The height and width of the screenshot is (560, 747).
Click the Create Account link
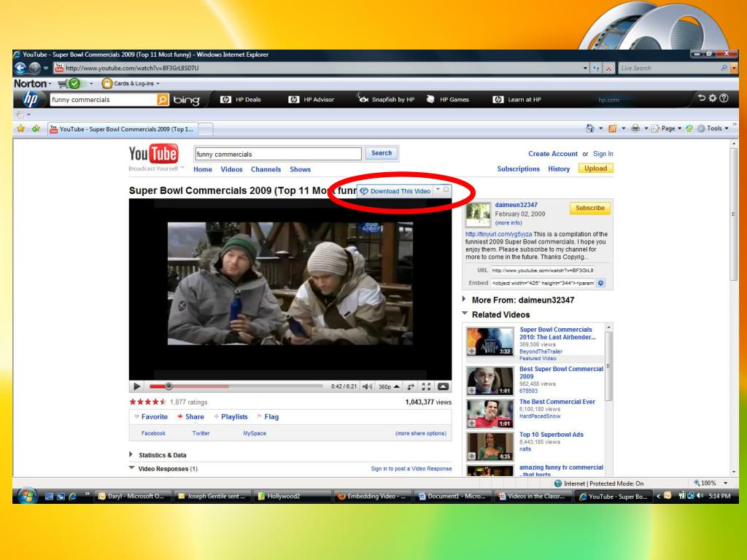coord(553,154)
